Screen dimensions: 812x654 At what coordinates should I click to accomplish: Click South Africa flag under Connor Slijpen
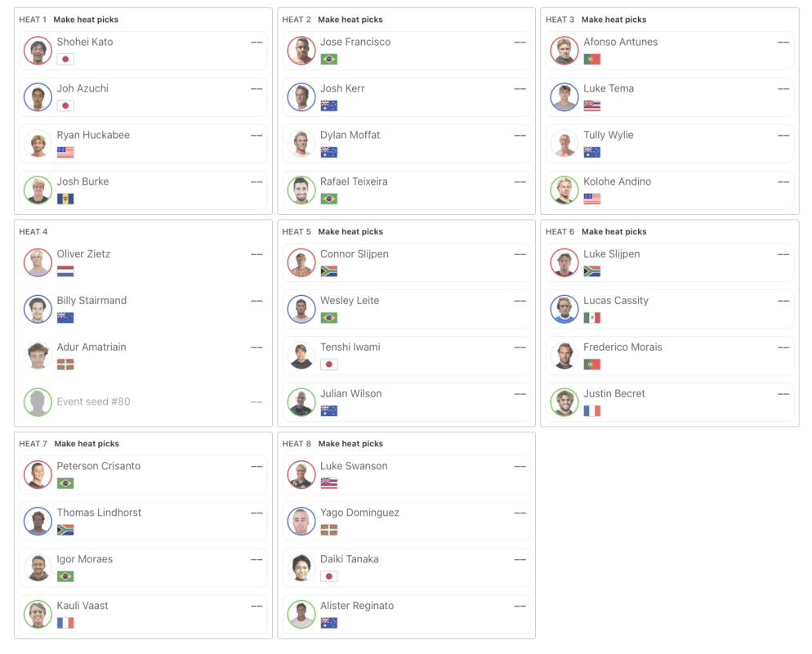pos(328,271)
